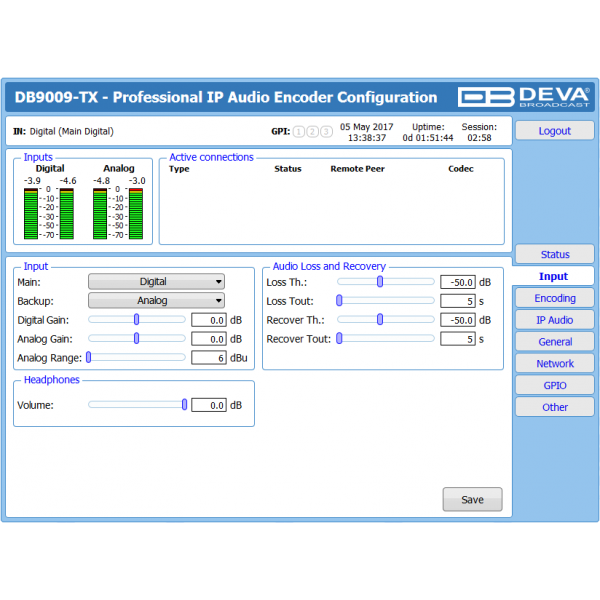600x600 pixels.
Task: Click the Loss Th. slider handle
Action: [380, 282]
